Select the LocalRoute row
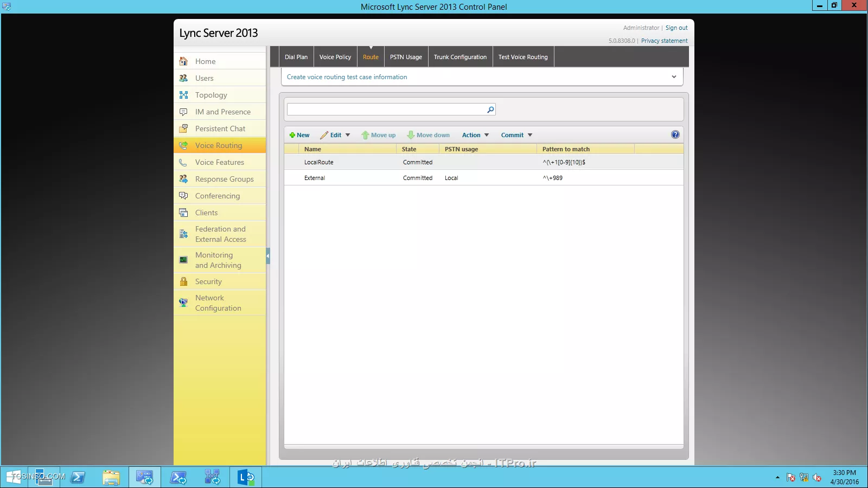 (x=484, y=162)
